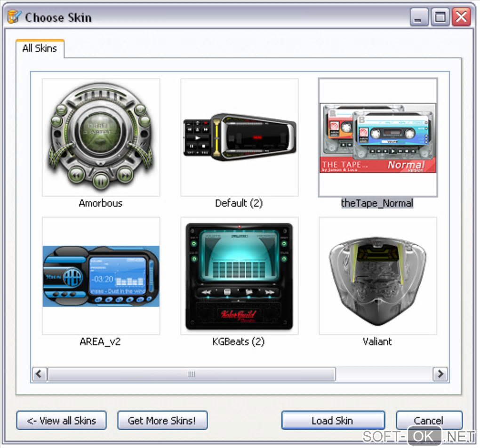Maximize the Choose Skin window
480x448 pixels.
coord(440,17)
